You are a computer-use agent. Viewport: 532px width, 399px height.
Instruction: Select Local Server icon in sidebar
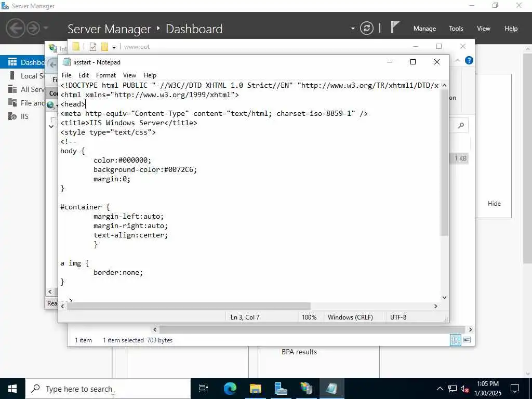12,76
